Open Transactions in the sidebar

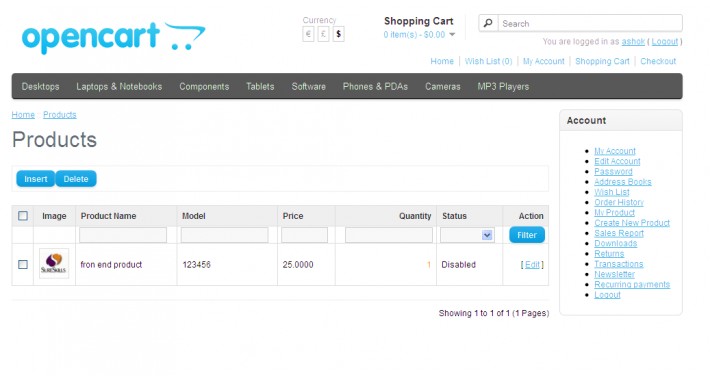tap(619, 264)
